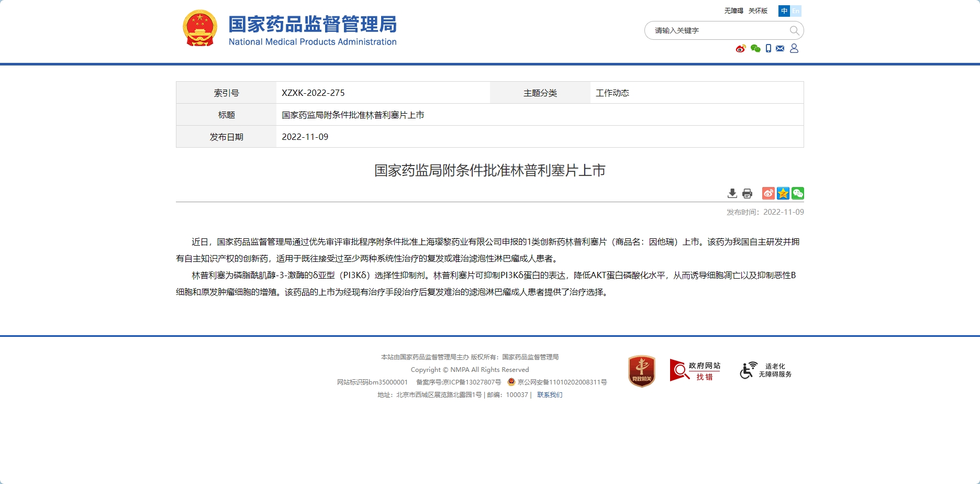Open the WeChat icon in header

(755, 49)
